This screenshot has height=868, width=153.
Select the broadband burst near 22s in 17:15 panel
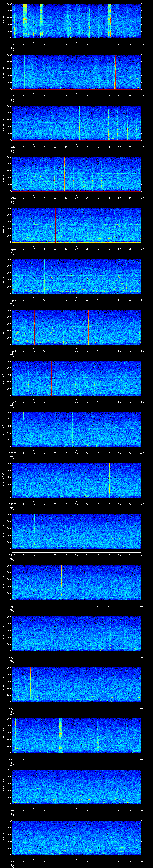point(60,736)
